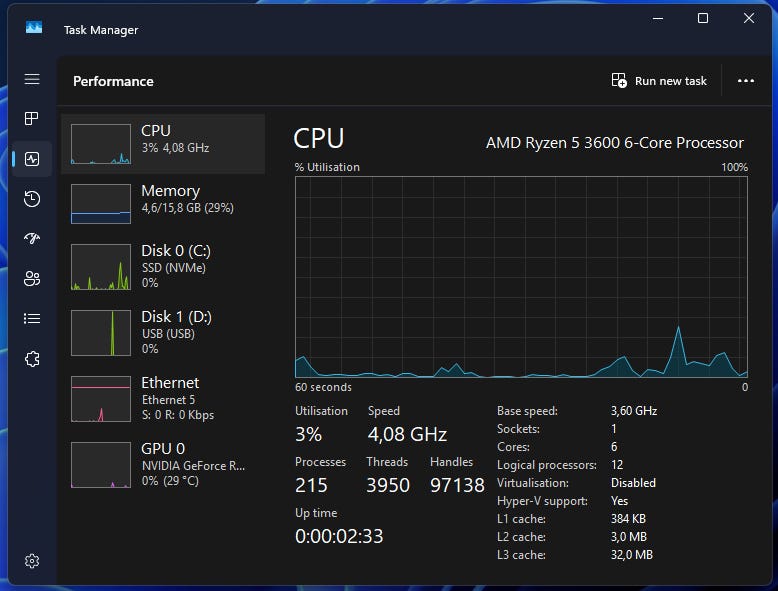Click the processor name AMD Ryzen 5 3600
Viewport: 778px width, 591px height.
pos(615,143)
